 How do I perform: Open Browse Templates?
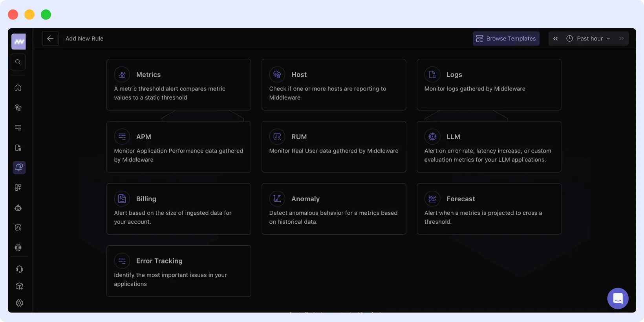coord(506,38)
